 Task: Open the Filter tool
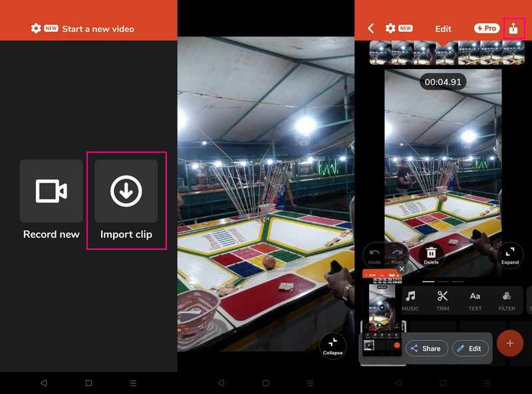507,300
